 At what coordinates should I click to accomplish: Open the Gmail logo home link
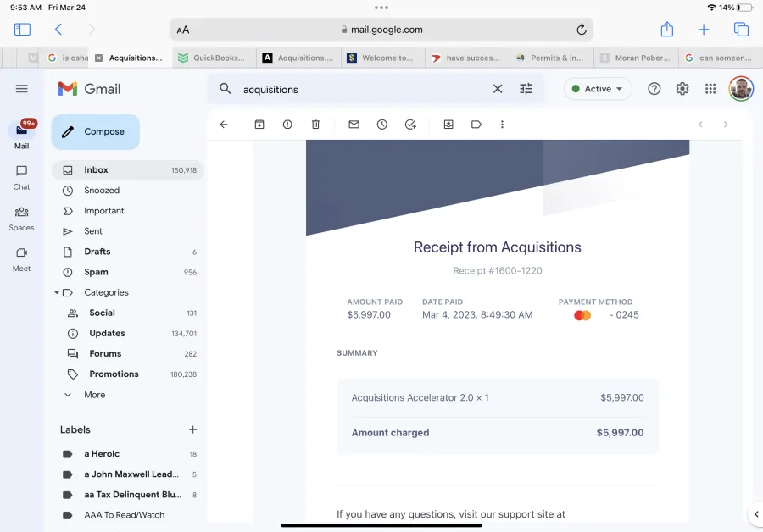click(x=89, y=89)
